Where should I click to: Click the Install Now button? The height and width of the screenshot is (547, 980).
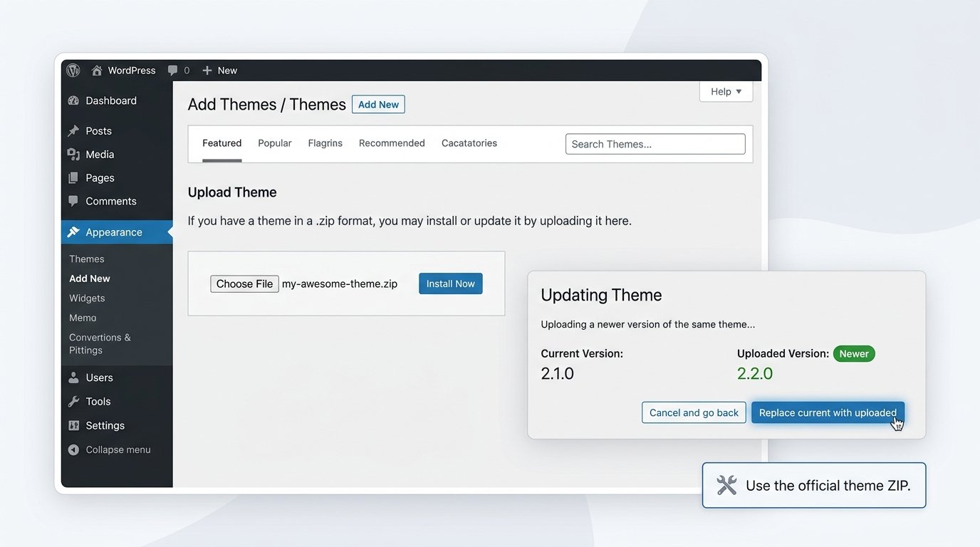[451, 283]
